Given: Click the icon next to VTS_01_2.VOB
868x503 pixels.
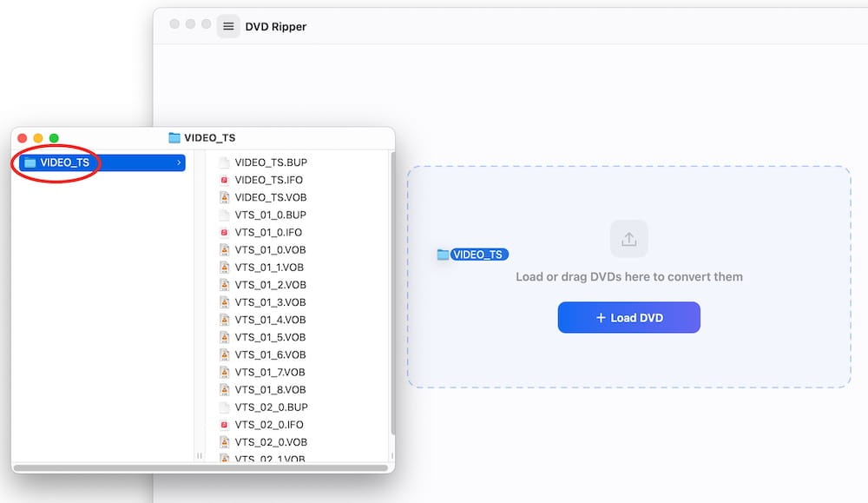Looking at the screenshot, I should click(224, 285).
